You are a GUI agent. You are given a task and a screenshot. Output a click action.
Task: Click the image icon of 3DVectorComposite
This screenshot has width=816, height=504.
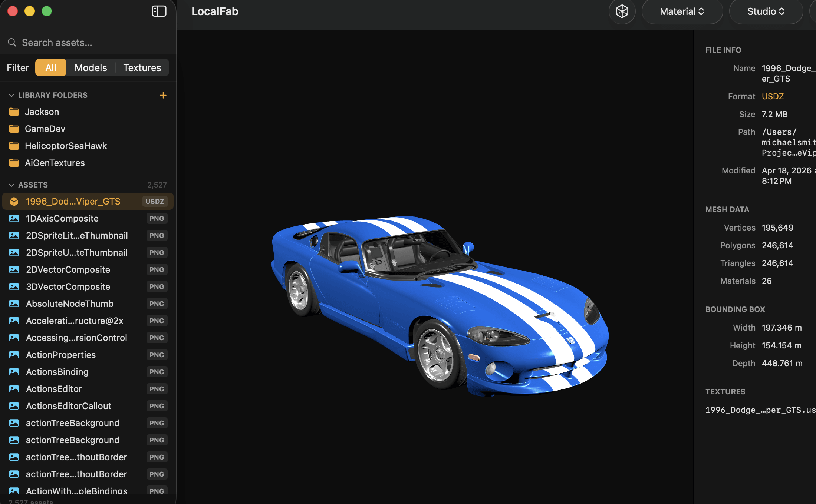click(14, 286)
